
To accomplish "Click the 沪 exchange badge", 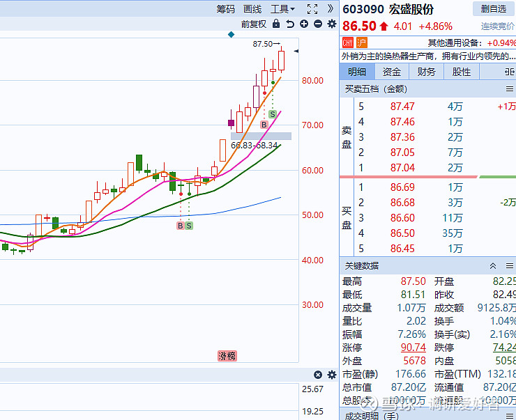I will [x=362, y=42].
